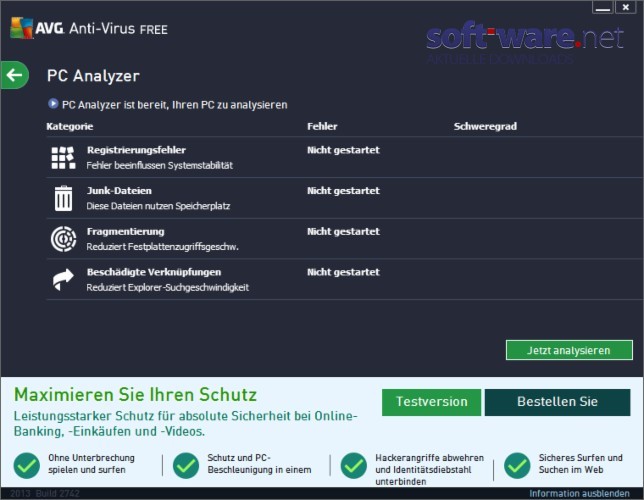Select the Registrierungsfehler row title

pos(136,150)
